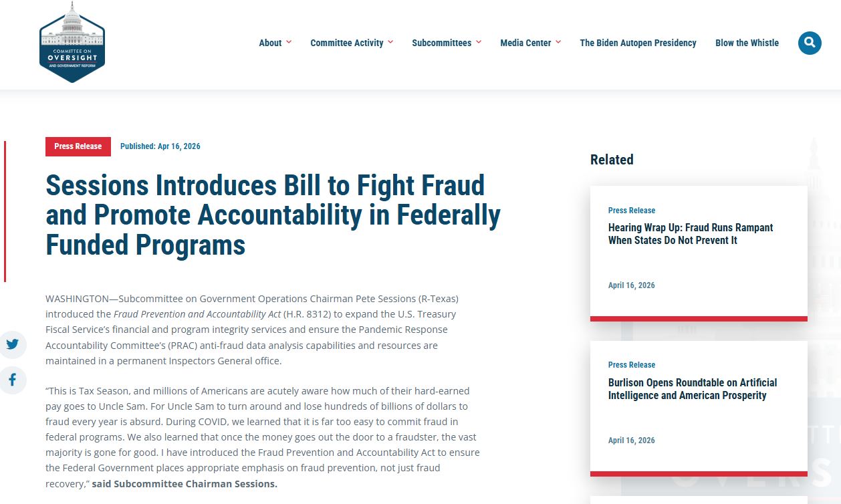Go to Blow the Whistle page
Viewport: 841px width, 504px height.
coord(747,43)
